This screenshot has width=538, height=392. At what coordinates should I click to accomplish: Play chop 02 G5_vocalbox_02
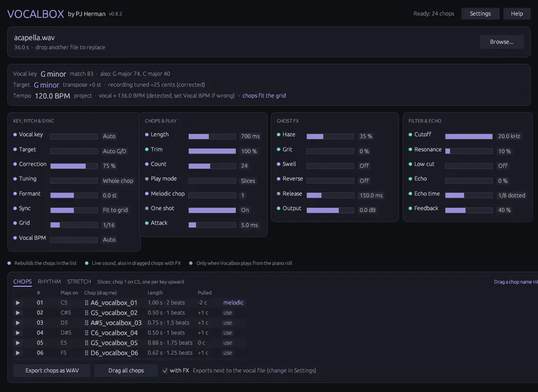[x=18, y=313]
